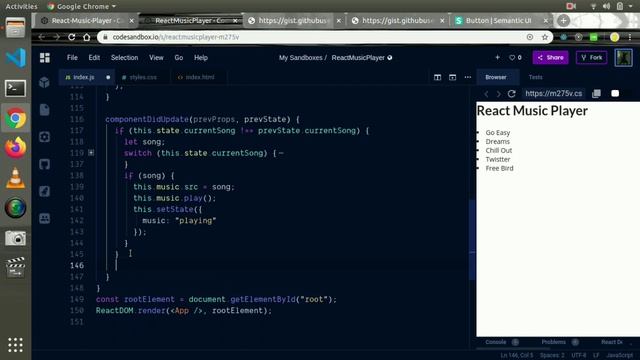Screen dimensions: 640x360
Task: Open the user avatar menu
Action: tap(624, 58)
